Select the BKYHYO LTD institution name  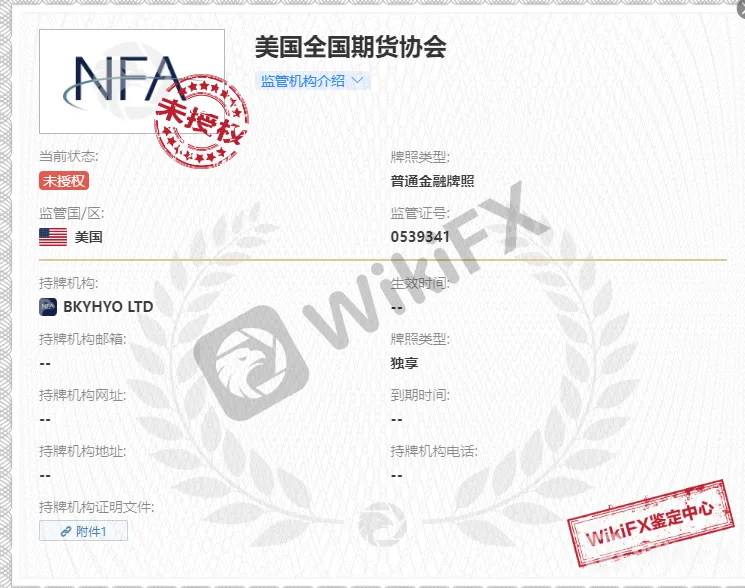108,307
